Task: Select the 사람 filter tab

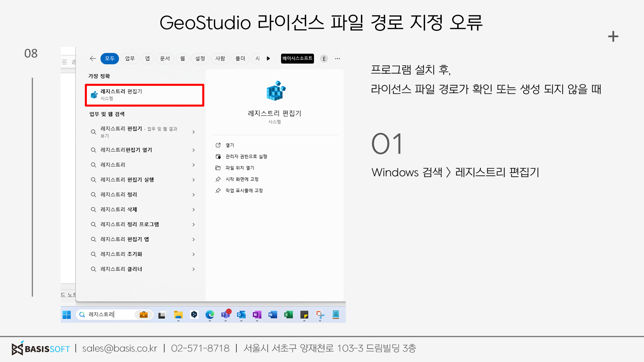Action: click(x=220, y=58)
